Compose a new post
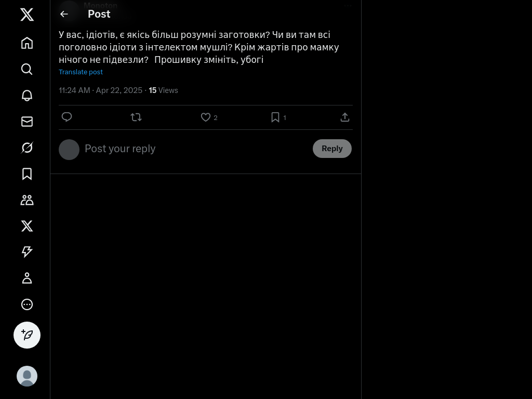 pos(27,335)
